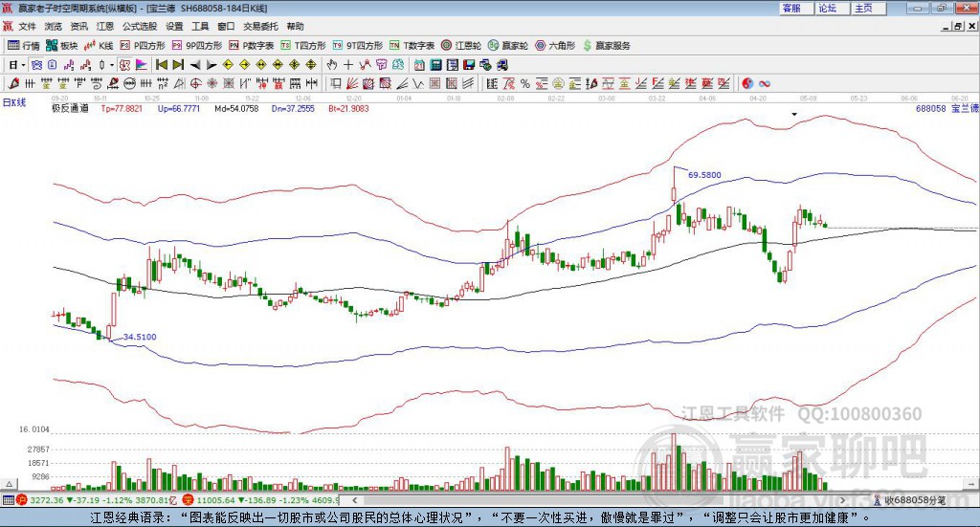This screenshot has height=527, width=980.
Task: Open 赢家服务 dollar-sign service
Action: point(606,46)
